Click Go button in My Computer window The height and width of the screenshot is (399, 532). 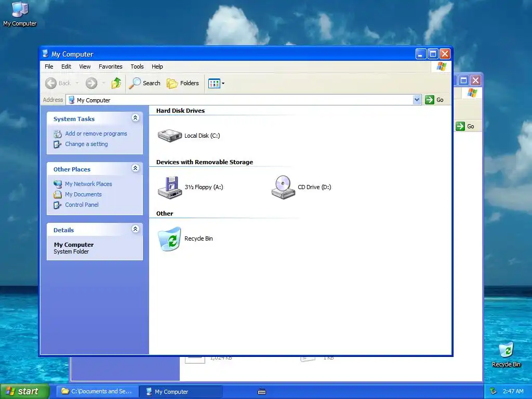click(435, 100)
